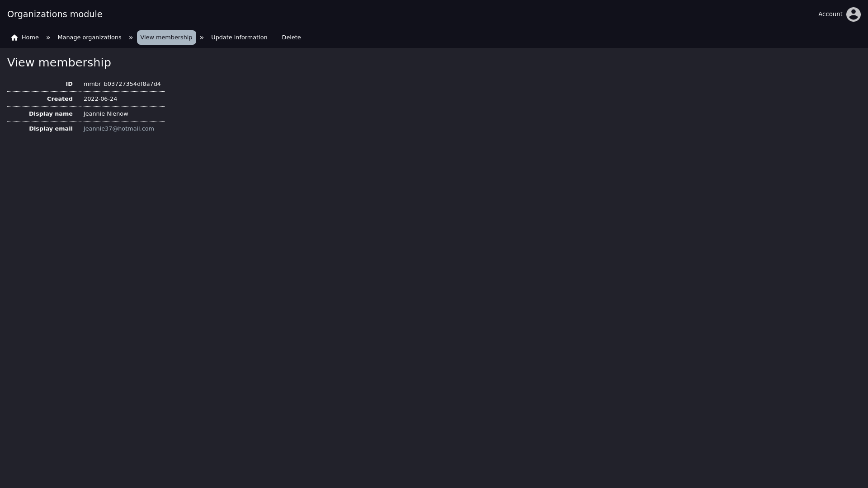Viewport: 868px width, 488px height.
Task: Select the View membership tab
Action: pyautogui.click(x=166, y=38)
